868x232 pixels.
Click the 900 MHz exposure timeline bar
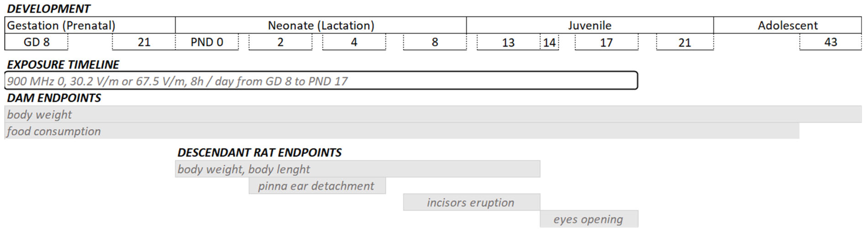tap(321, 81)
